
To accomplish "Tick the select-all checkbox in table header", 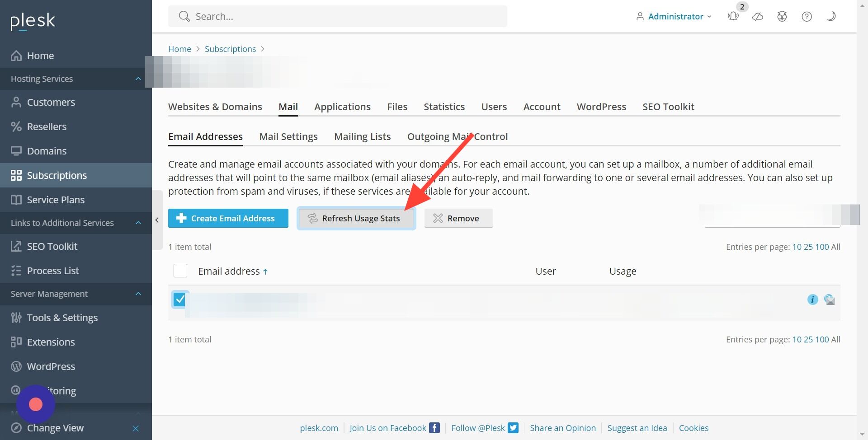I will pyautogui.click(x=180, y=271).
